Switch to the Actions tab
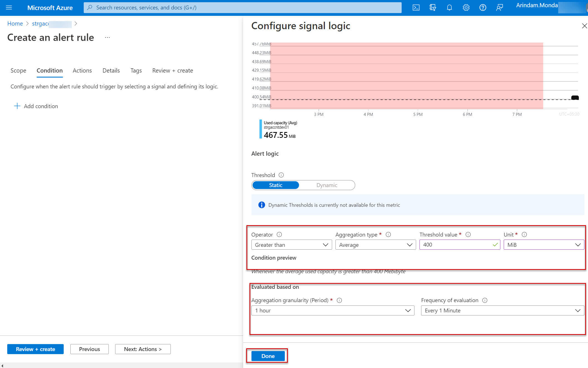Viewport: 588px width, 368px height. click(x=82, y=71)
